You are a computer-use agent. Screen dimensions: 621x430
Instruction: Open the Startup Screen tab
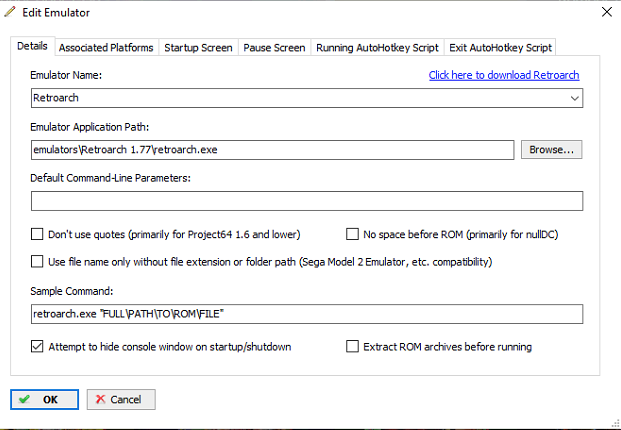pos(198,48)
